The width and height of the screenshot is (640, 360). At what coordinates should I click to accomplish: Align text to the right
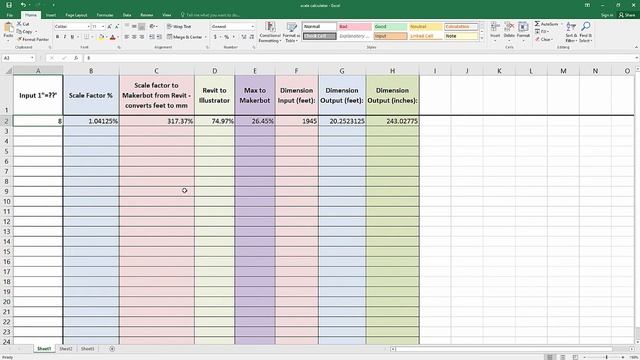point(142,37)
